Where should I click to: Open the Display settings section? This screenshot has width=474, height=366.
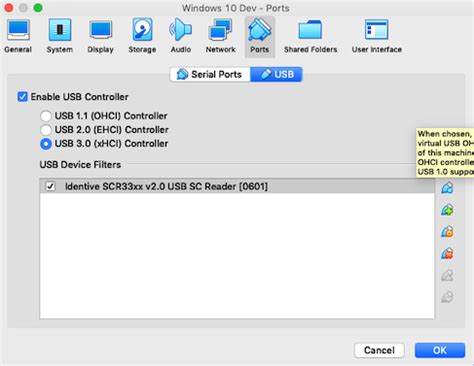[100, 36]
